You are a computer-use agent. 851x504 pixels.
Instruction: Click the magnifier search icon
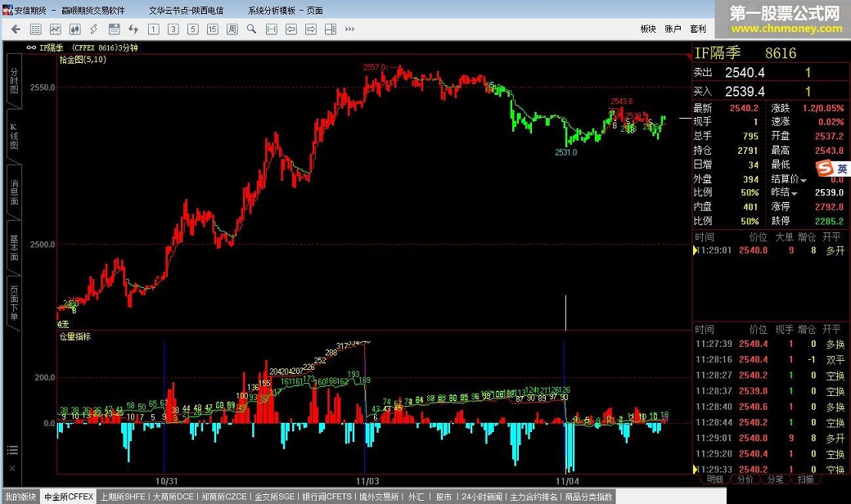click(251, 29)
